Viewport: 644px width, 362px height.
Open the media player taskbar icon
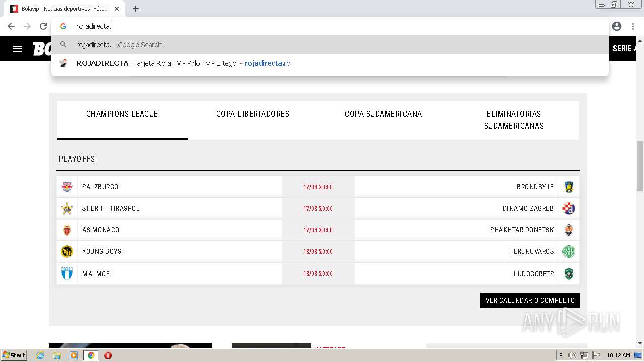click(74, 355)
